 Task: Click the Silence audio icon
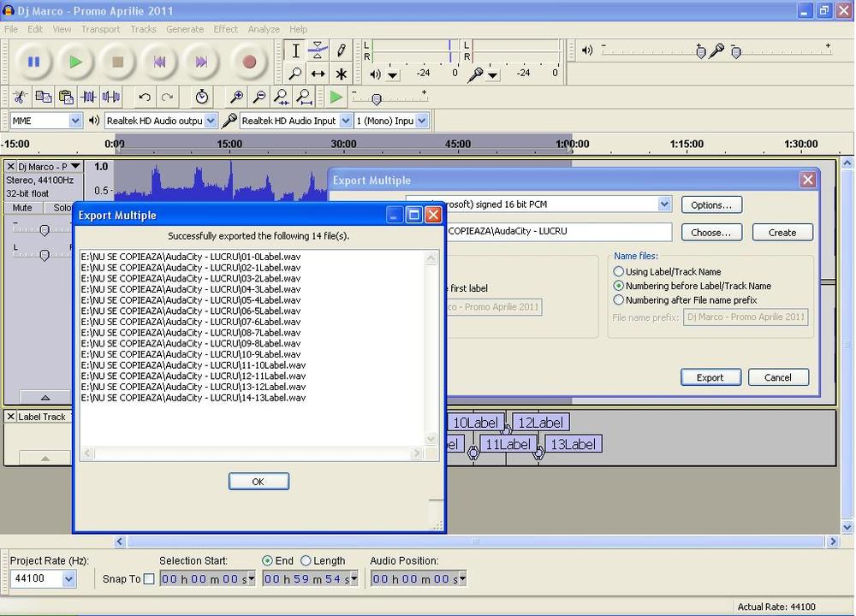coord(110,98)
